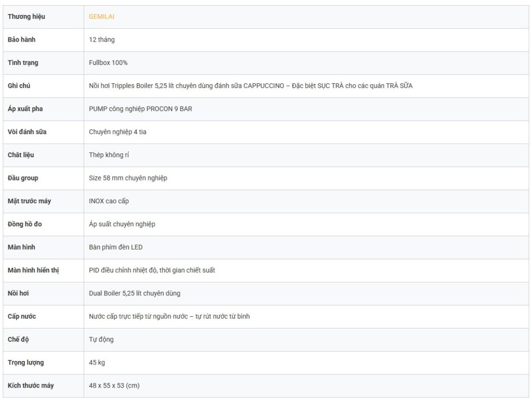This screenshot has height=401, width=532.
Task: Click the Bảo hành label cell
Action: click(x=22, y=40)
